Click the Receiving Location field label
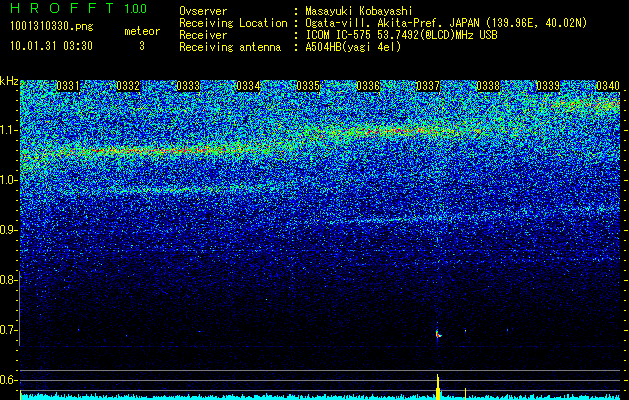 coord(233,23)
